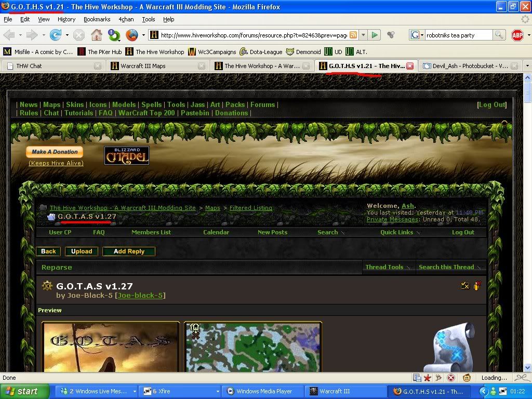
Task: Click the G.O.T.A.S preview image thumbnail
Action: [110, 347]
